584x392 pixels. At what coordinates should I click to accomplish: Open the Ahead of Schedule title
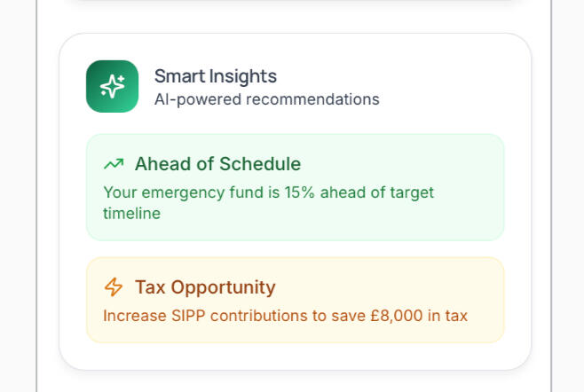(x=217, y=164)
